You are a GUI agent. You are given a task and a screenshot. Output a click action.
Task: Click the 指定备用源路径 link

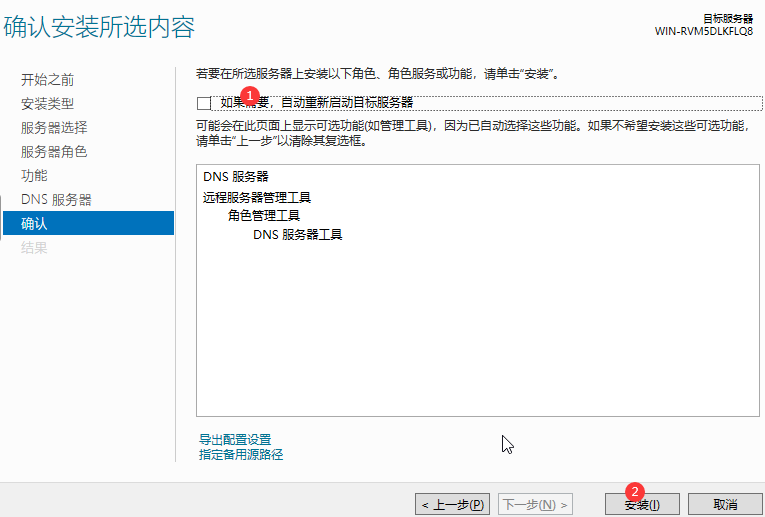point(241,455)
